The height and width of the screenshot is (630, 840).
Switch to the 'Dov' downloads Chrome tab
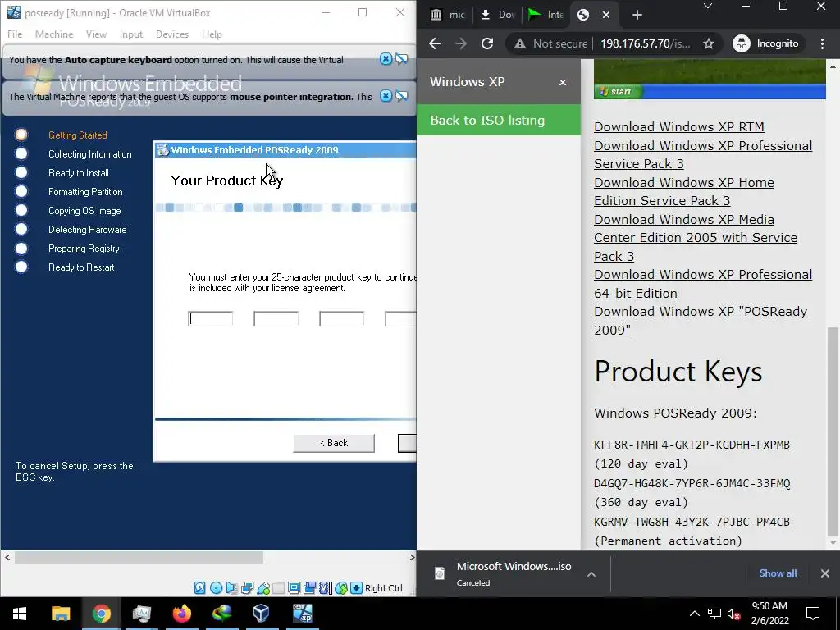[x=498, y=15]
